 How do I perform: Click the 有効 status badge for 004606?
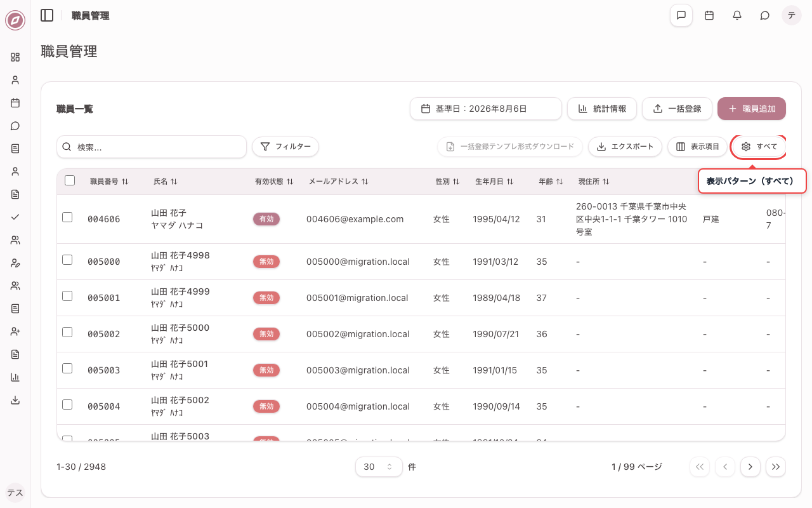click(266, 219)
